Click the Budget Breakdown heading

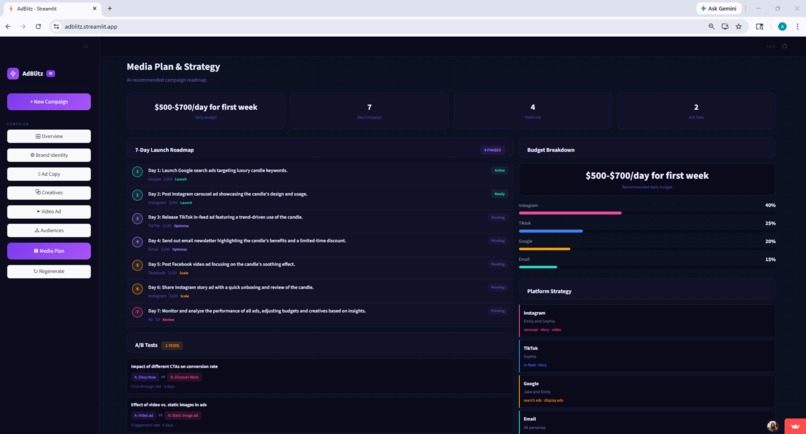point(551,150)
